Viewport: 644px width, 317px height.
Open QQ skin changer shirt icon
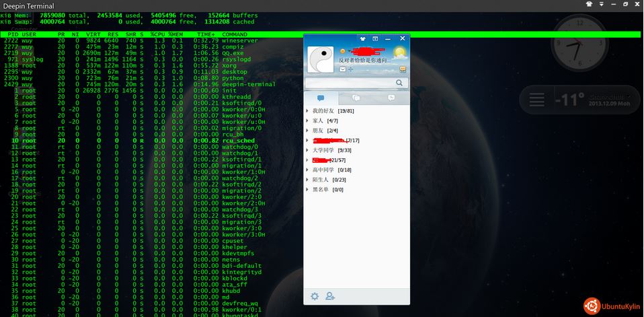363,39
